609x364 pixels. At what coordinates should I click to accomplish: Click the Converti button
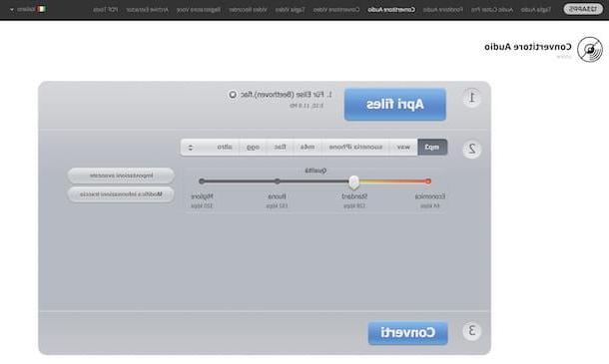(x=407, y=333)
